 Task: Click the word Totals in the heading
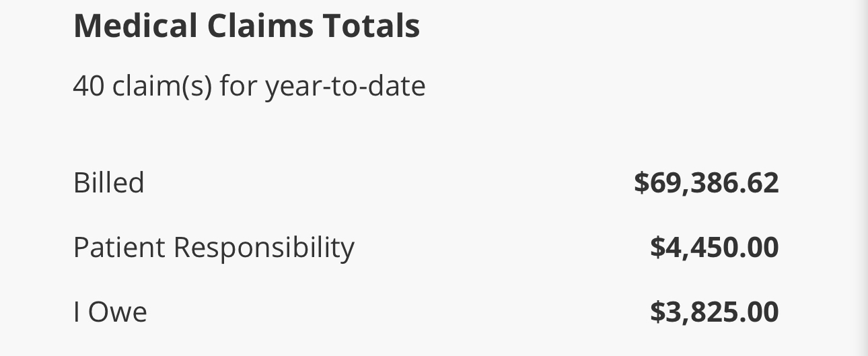coord(371,27)
